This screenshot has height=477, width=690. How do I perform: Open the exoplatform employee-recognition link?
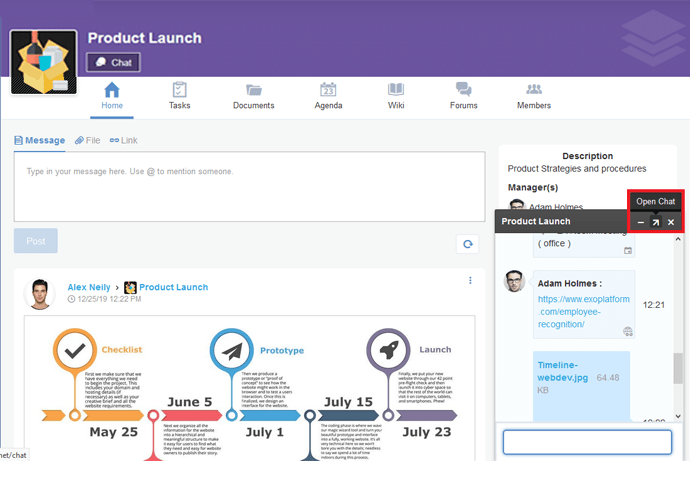tap(584, 311)
